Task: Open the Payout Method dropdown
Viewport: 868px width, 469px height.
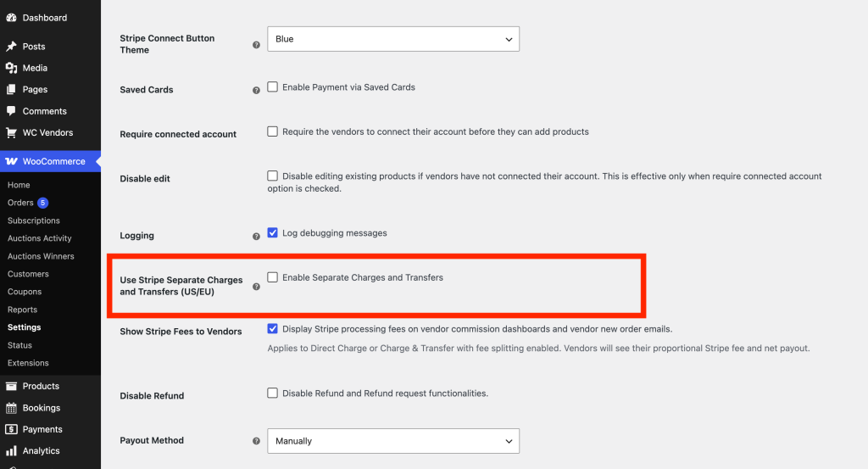Action: click(393, 441)
